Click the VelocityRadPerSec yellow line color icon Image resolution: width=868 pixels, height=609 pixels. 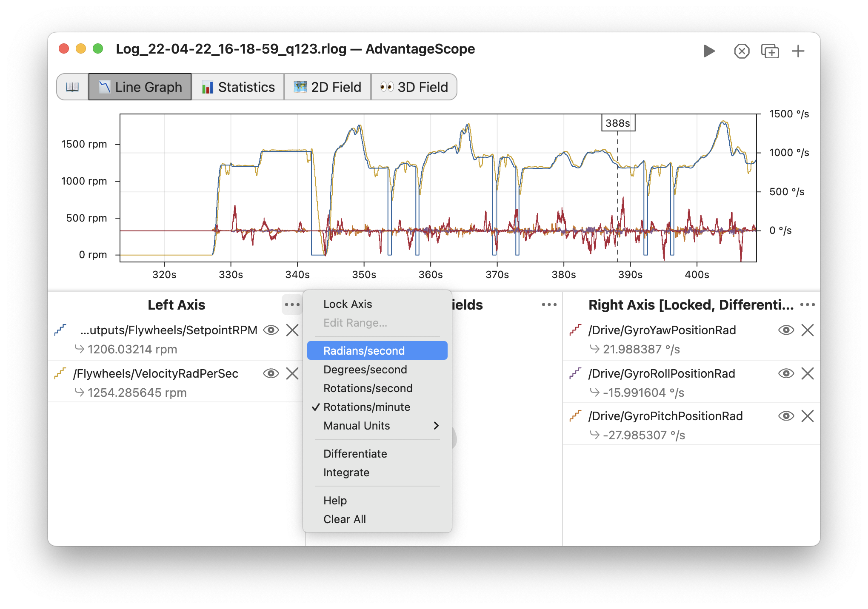(x=60, y=373)
